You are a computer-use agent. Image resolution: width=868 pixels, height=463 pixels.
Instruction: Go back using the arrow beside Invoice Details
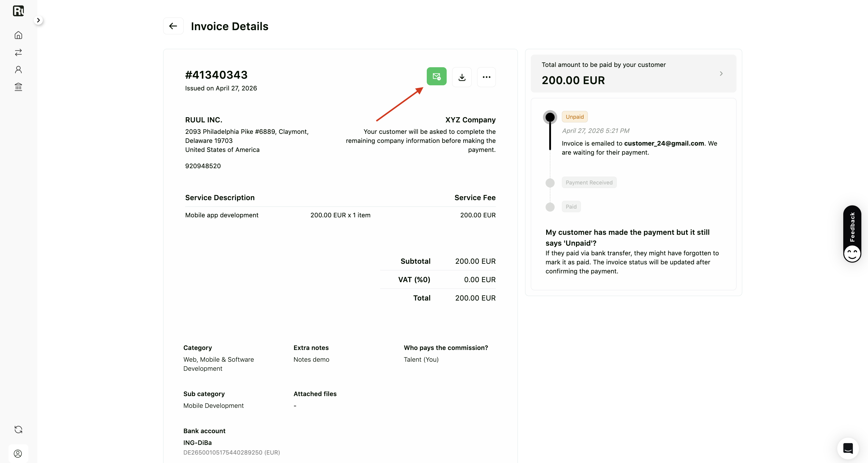173,26
